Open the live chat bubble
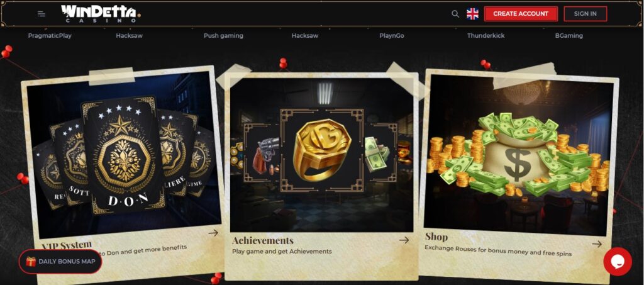The height and width of the screenshot is (285, 644). point(618,262)
